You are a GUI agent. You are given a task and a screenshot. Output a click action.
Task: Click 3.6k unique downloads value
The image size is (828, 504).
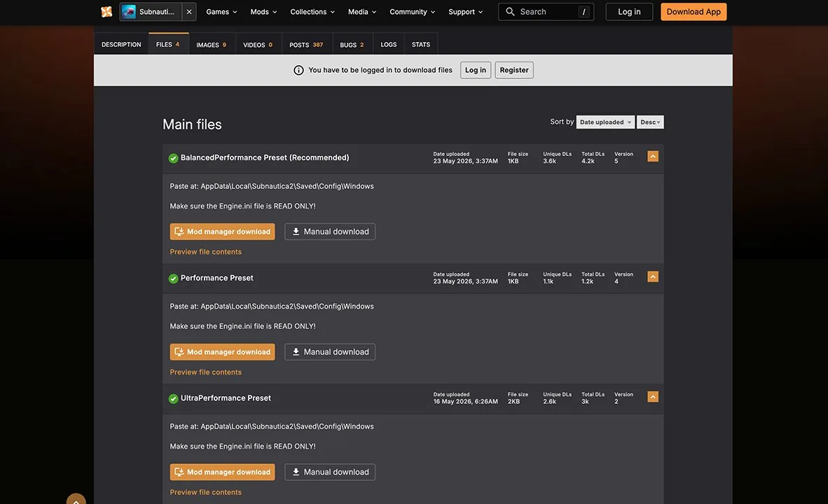(x=549, y=161)
